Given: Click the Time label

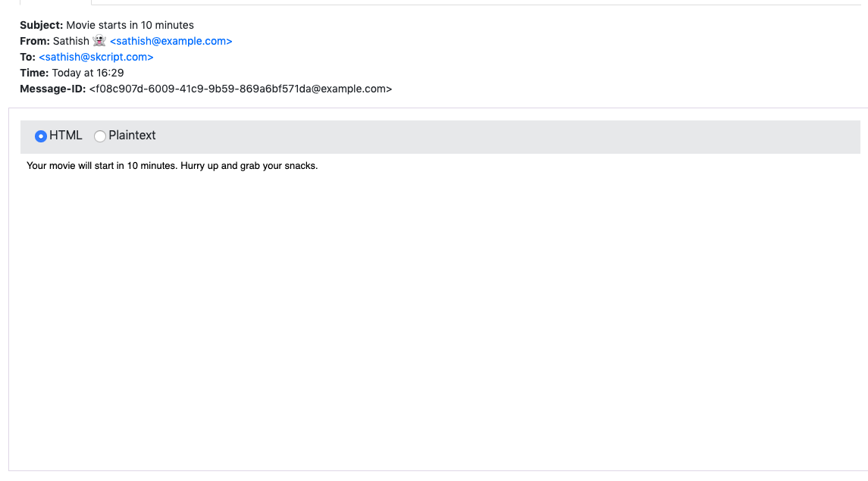Looking at the screenshot, I should [34, 73].
